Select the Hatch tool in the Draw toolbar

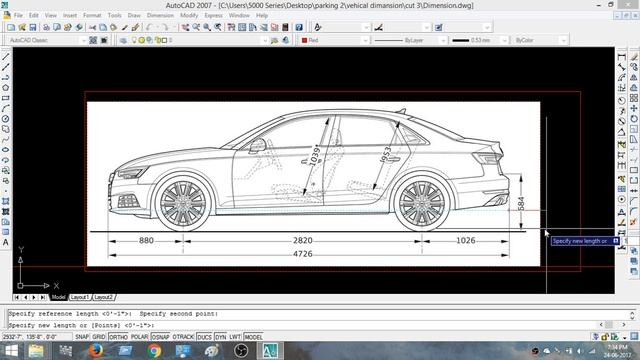[x=6, y=201]
